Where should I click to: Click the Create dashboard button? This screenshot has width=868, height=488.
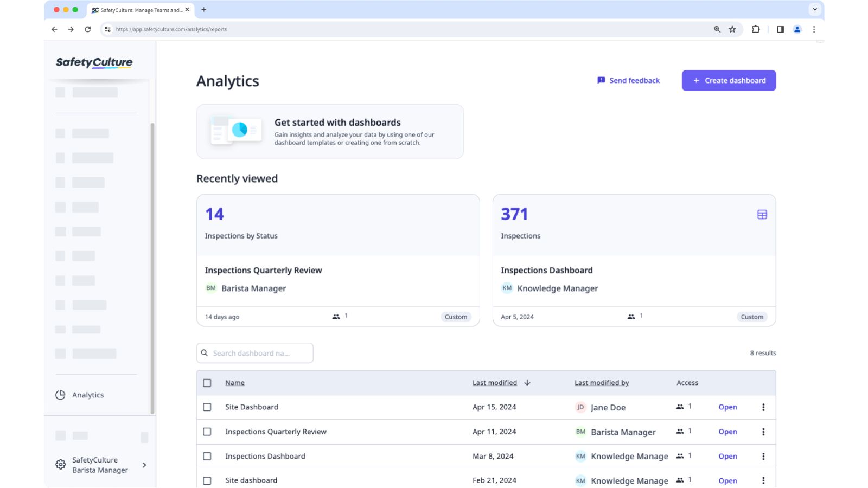[729, 80]
